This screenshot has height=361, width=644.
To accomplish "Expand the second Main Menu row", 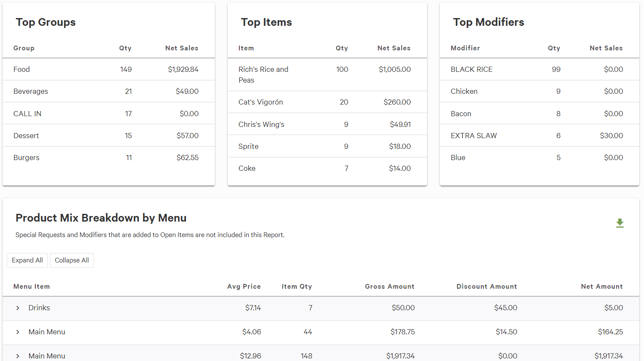I will point(17,356).
